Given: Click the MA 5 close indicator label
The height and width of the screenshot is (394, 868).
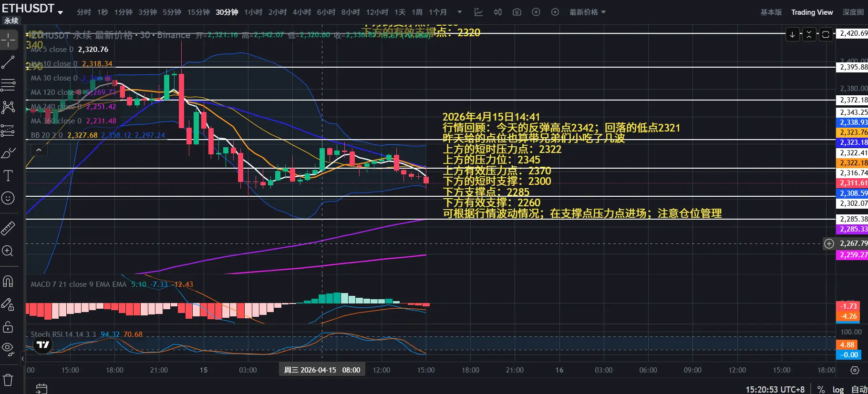Looking at the screenshot, I should 52,50.
